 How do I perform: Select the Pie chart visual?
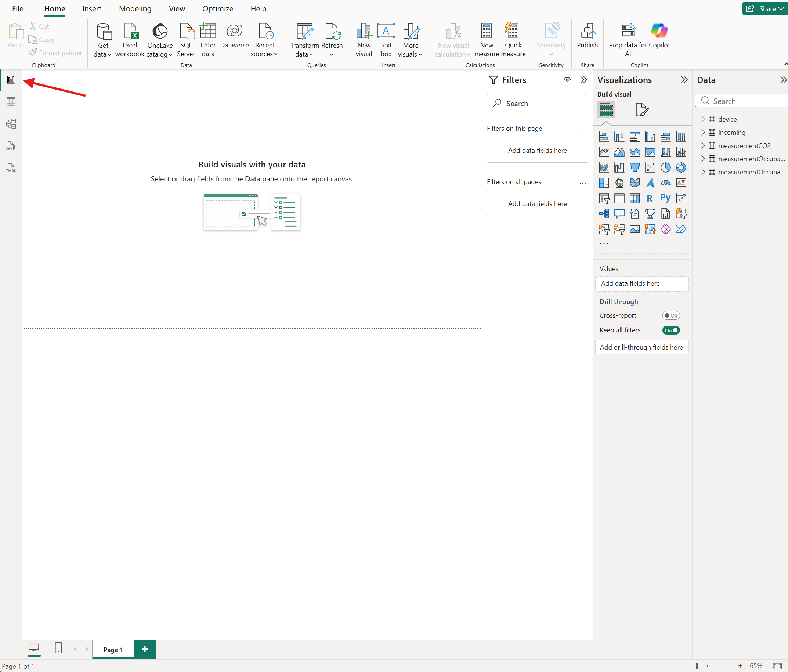(665, 167)
